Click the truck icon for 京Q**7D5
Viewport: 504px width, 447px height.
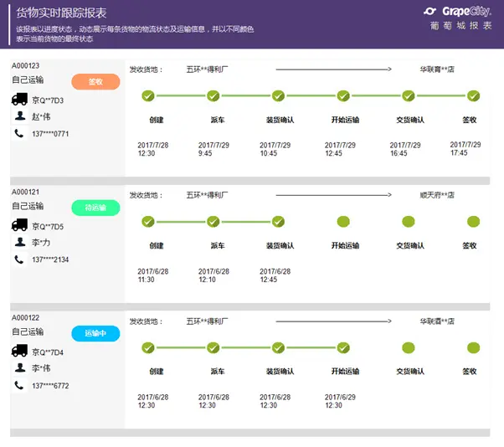coord(20,225)
